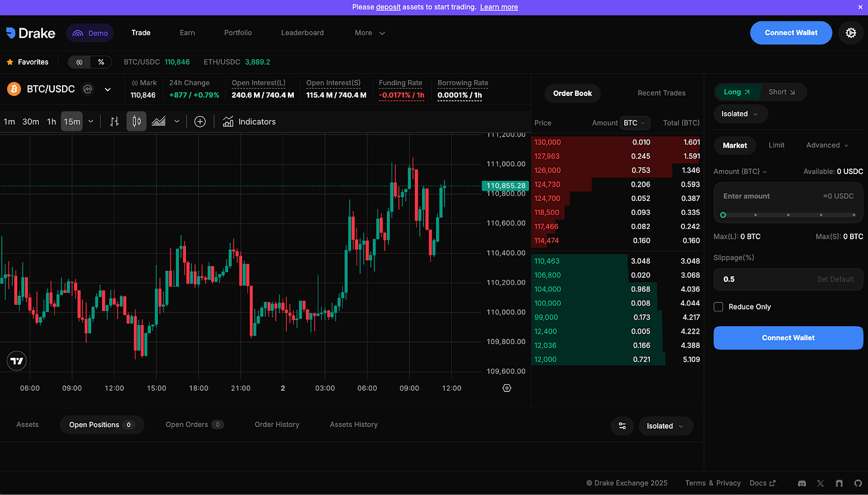This screenshot has height=495, width=868.
Task: Open chart axis settings hexagon icon
Action: pyautogui.click(x=507, y=388)
